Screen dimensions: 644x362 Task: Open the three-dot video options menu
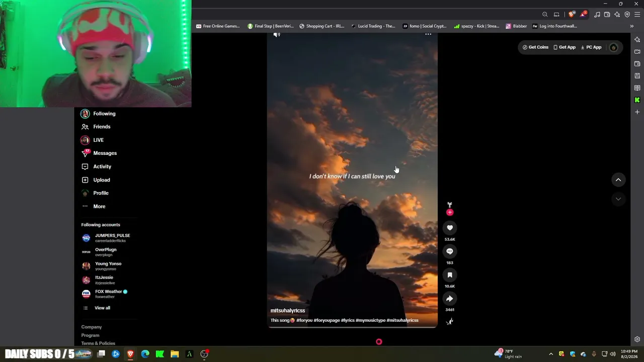click(x=428, y=34)
